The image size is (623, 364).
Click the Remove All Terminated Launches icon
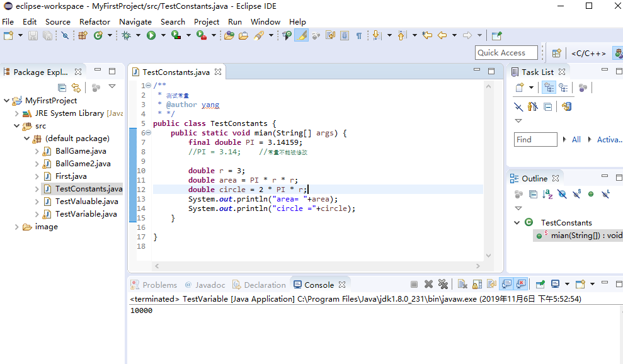click(443, 284)
